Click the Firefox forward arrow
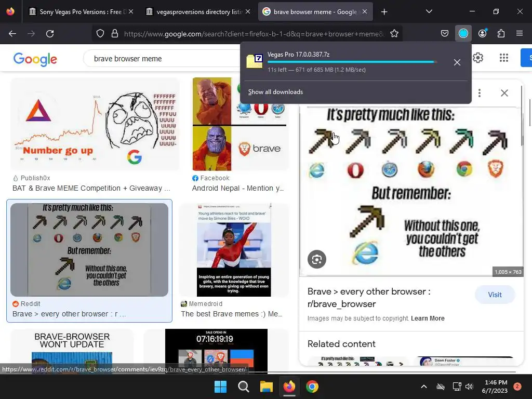The width and height of the screenshot is (532, 399). (x=31, y=34)
